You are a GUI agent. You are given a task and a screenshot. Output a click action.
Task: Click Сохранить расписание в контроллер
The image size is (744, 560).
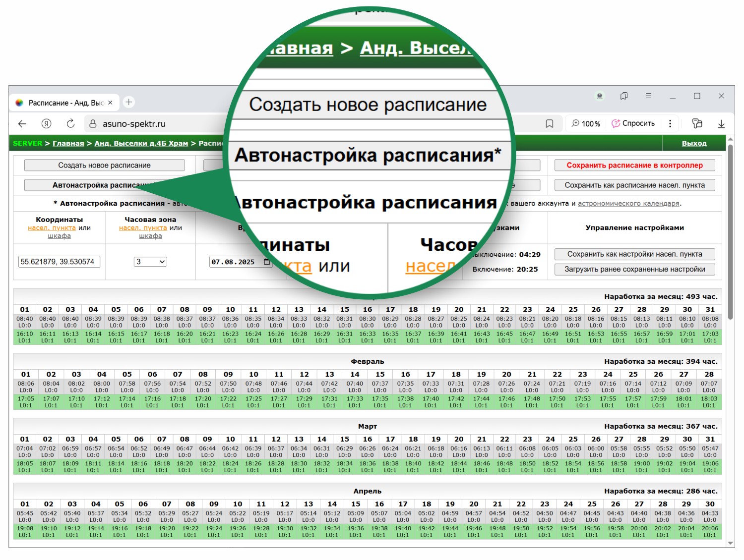pyautogui.click(x=635, y=165)
